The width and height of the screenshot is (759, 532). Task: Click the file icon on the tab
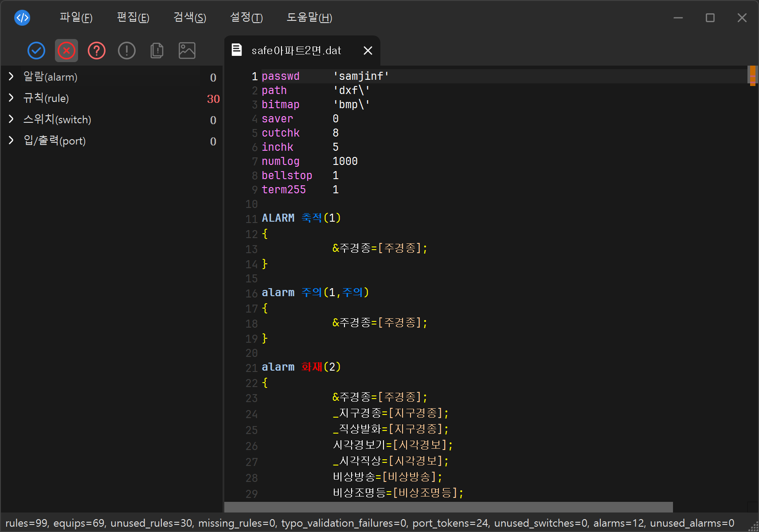tap(237, 50)
